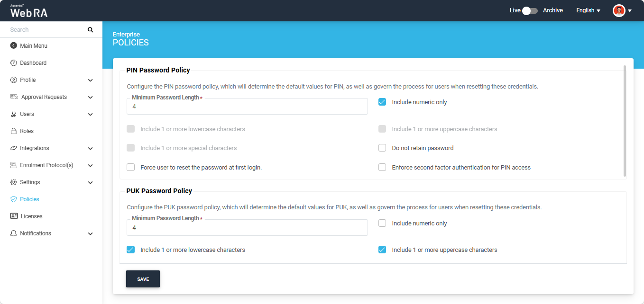Click the Roles padlock icon

(13, 131)
